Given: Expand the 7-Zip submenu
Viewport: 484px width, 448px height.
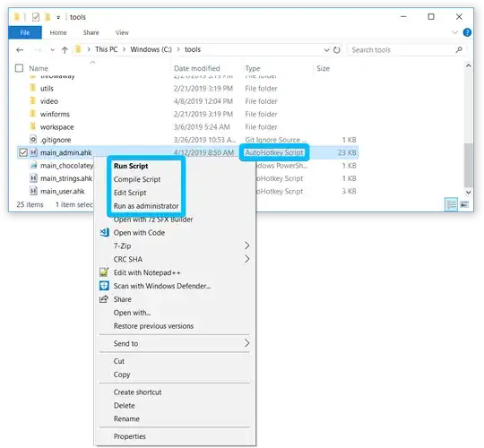Looking at the screenshot, I should [x=175, y=246].
